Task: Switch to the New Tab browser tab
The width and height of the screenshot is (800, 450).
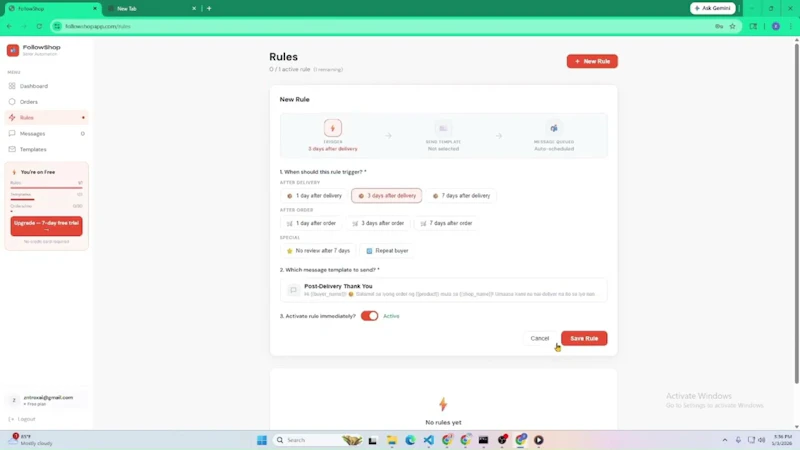Action: coord(152,9)
